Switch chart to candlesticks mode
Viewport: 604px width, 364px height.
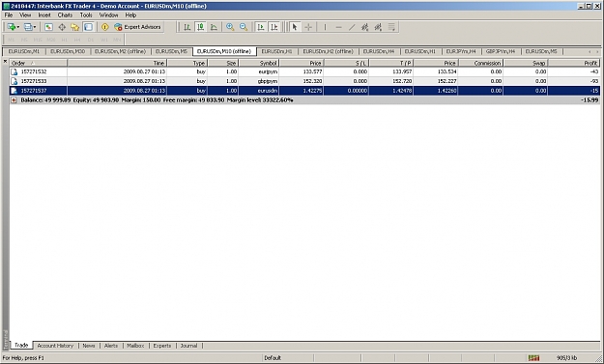coord(201,27)
